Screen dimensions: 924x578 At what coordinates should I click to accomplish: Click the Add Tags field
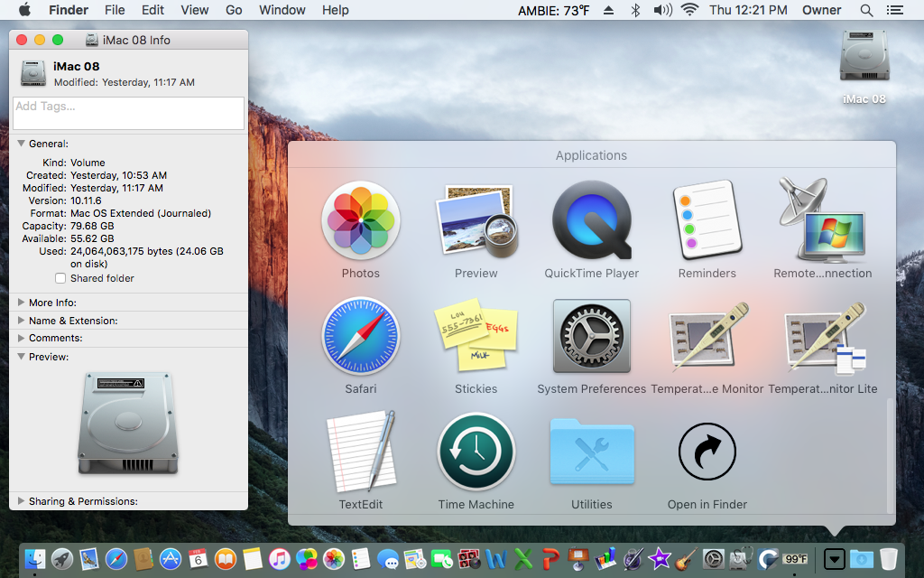pos(128,113)
